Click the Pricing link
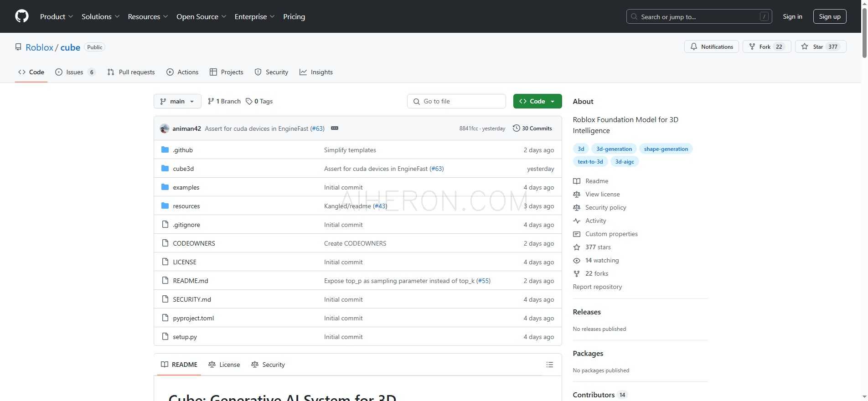The width and height of the screenshot is (868, 401). point(294,16)
